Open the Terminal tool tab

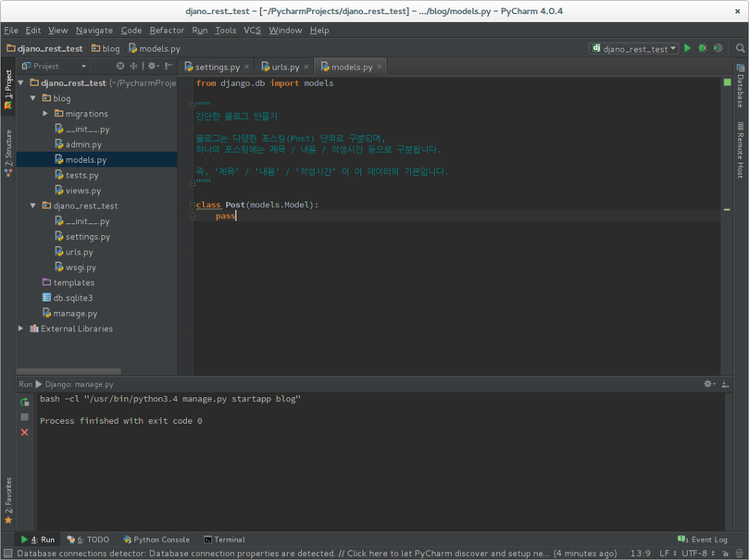click(x=224, y=540)
